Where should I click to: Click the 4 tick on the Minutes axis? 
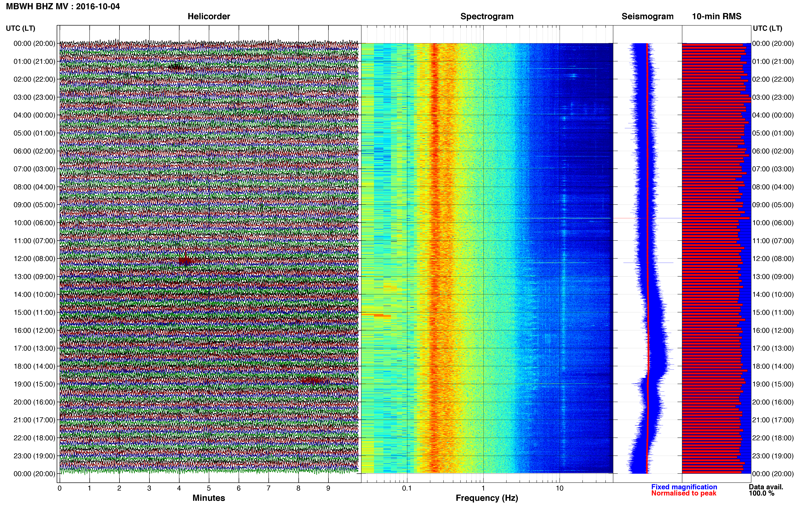[x=179, y=488]
